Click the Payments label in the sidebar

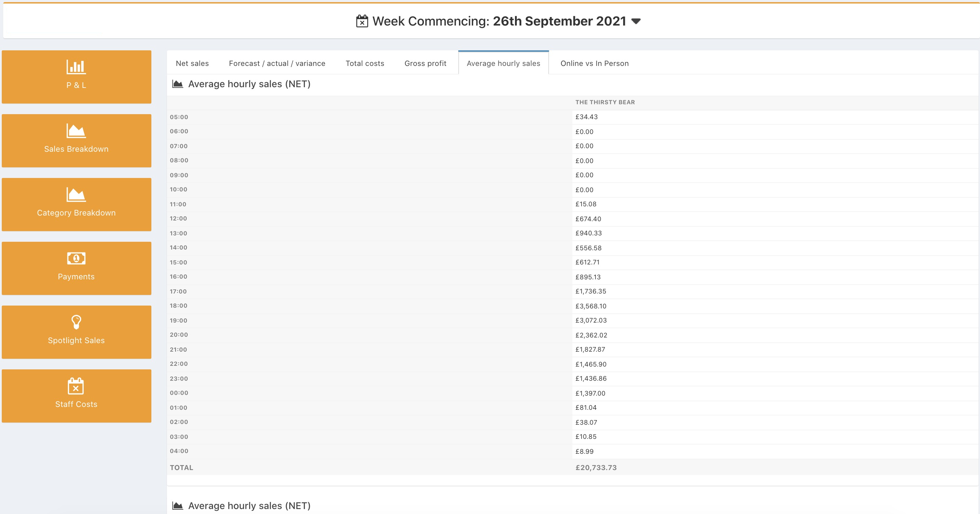tap(76, 276)
